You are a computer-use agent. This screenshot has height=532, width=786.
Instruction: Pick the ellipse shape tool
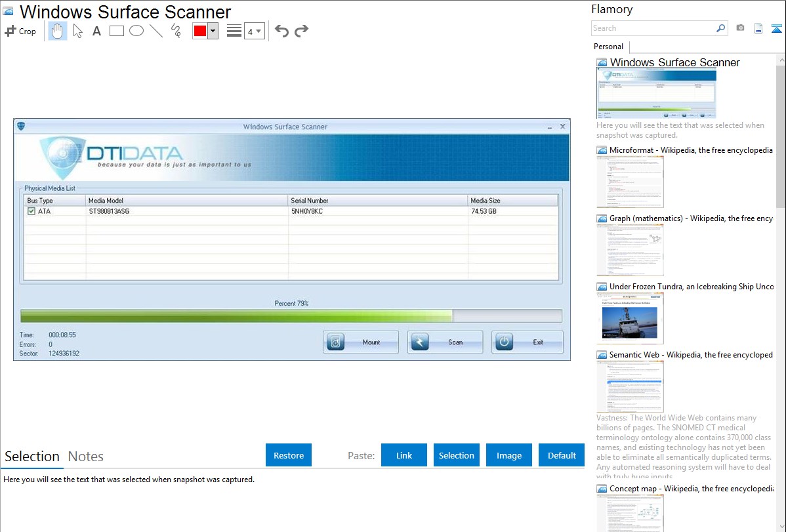click(136, 31)
